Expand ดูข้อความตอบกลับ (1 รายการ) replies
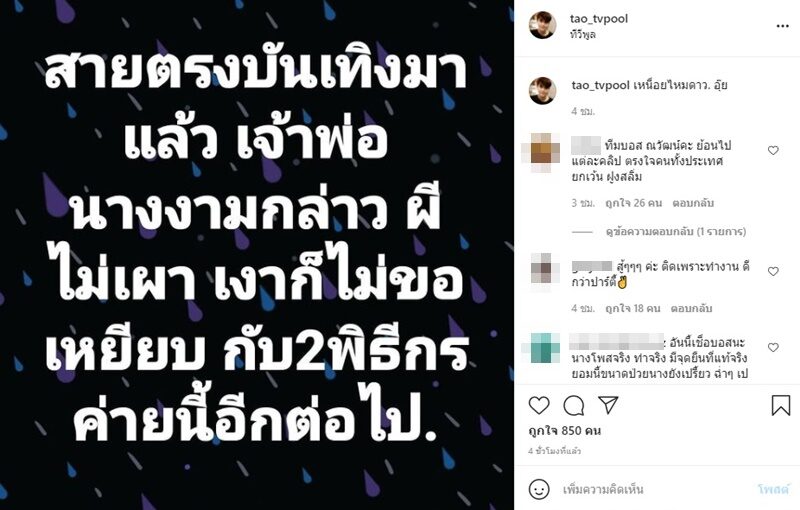 (x=676, y=232)
